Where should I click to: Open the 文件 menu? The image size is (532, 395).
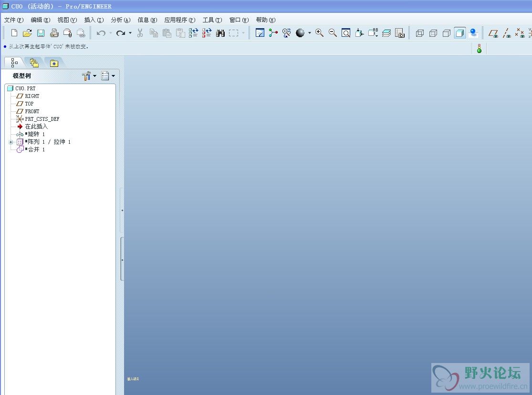tap(13, 20)
